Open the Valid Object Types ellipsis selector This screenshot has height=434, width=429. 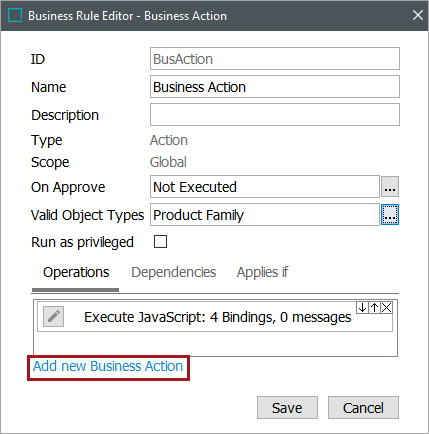point(390,215)
